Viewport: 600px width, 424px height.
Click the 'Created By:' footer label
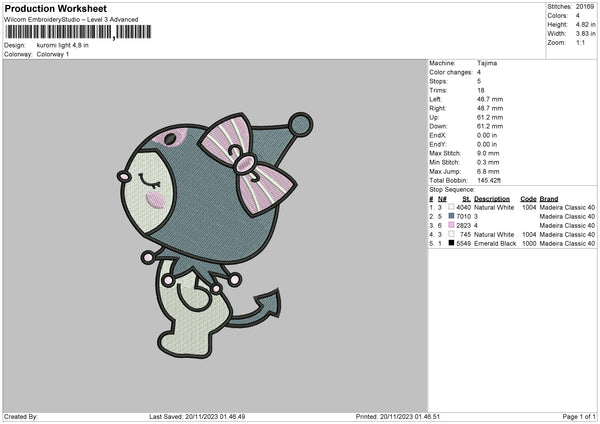pyautogui.click(x=21, y=417)
